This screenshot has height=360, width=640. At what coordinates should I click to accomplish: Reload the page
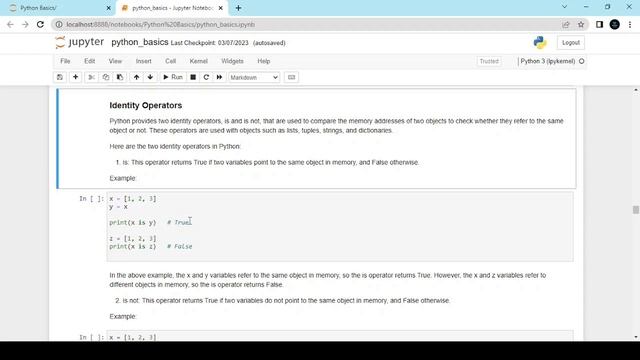pos(40,24)
